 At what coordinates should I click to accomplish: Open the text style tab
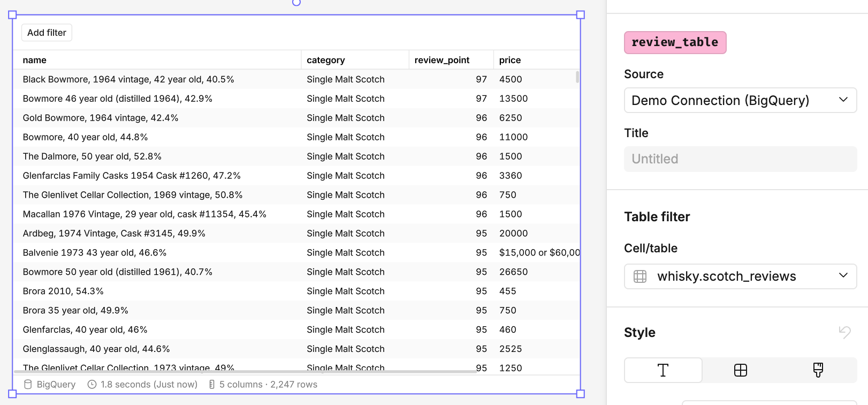663,370
